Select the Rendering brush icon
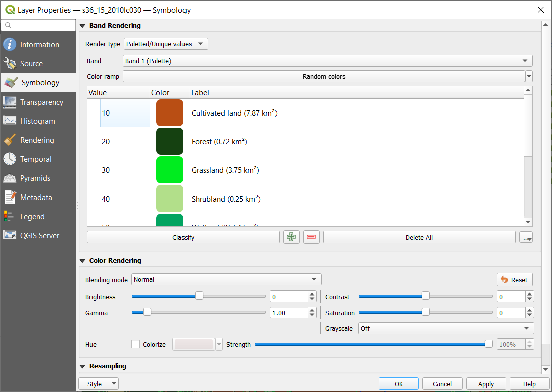 (x=10, y=140)
